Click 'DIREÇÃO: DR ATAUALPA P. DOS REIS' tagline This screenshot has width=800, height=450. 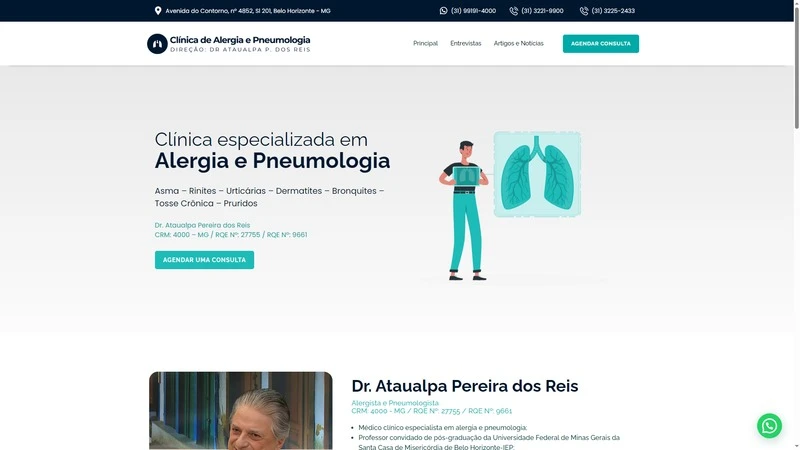(240, 49)
